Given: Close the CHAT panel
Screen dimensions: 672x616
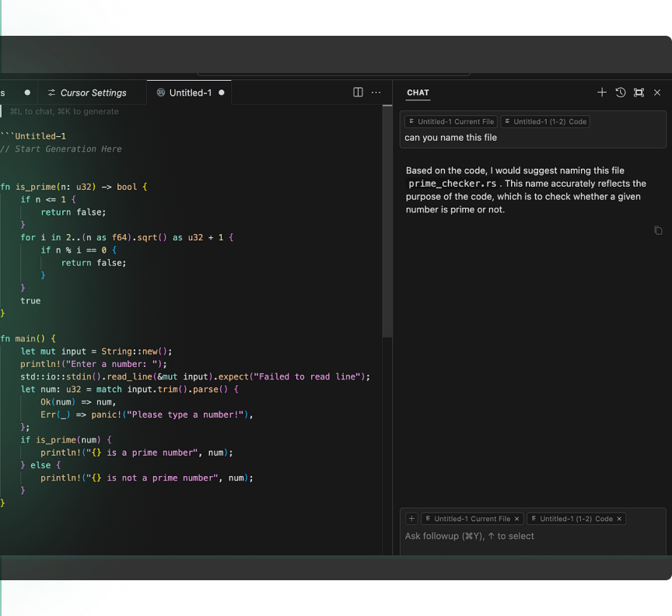Looking at the screenshot, I should (657, 93).
